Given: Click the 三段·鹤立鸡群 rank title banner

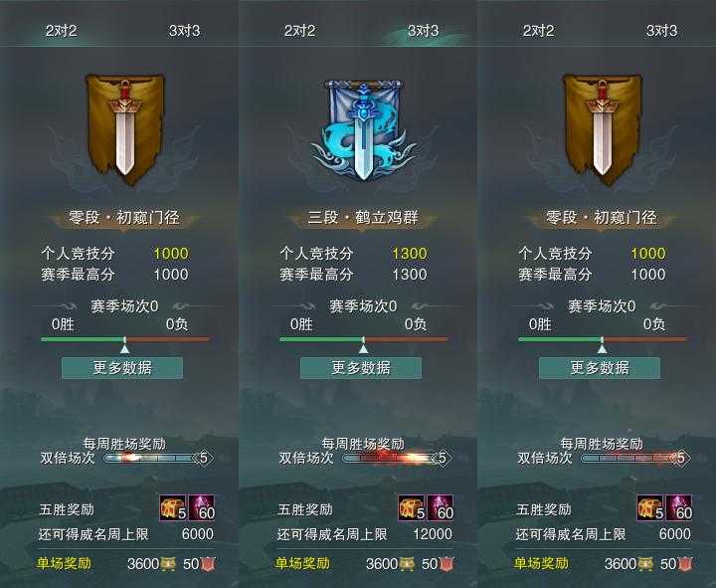Looking at the screenshot, I should tap(363, 218).
